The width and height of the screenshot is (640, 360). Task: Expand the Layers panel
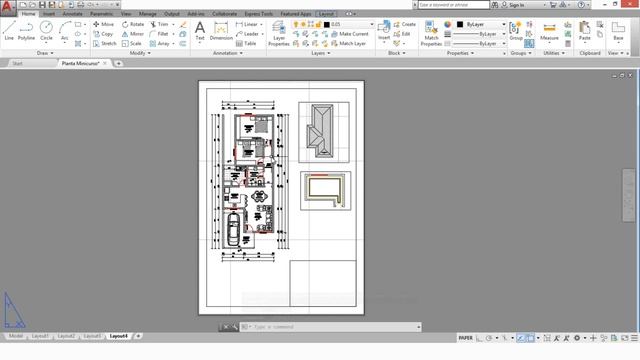tap(321, 53)
